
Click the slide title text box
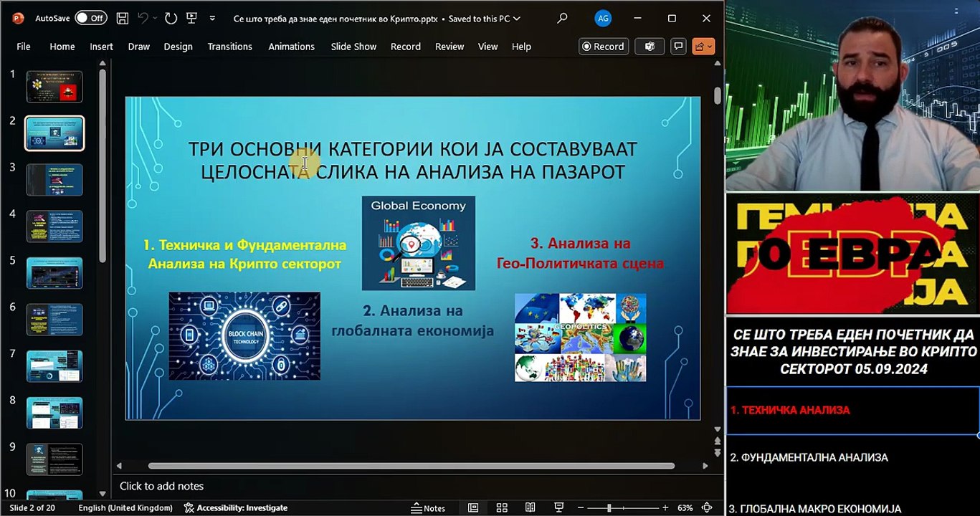coord(413,161)
